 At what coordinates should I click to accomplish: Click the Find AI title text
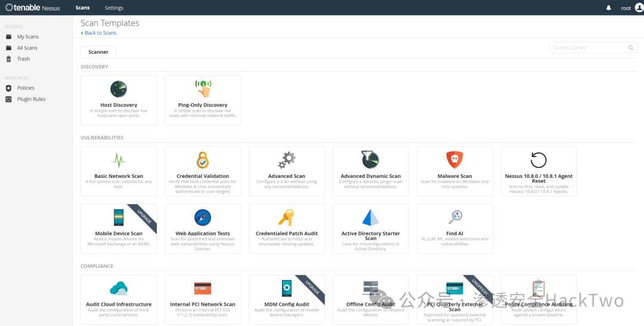pos(454,233)
